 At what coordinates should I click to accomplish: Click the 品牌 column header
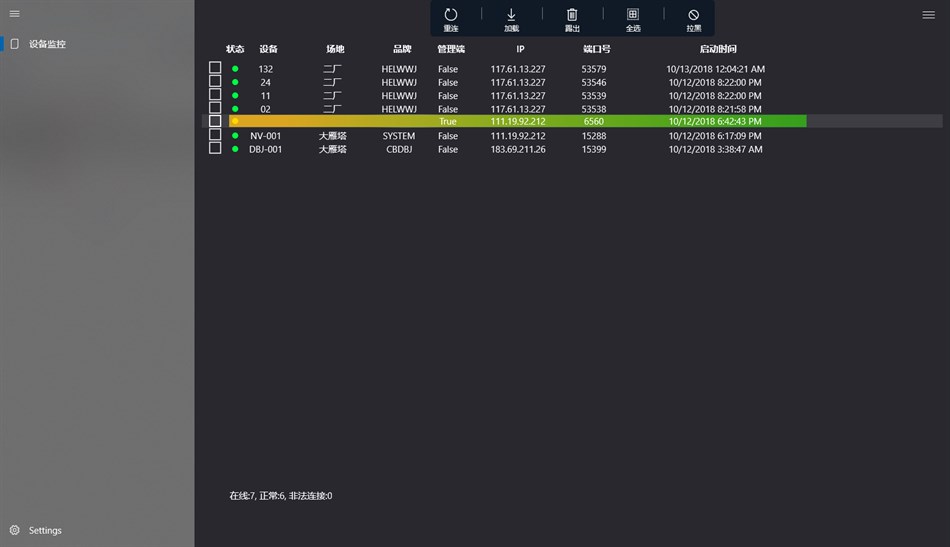point(402,49)
